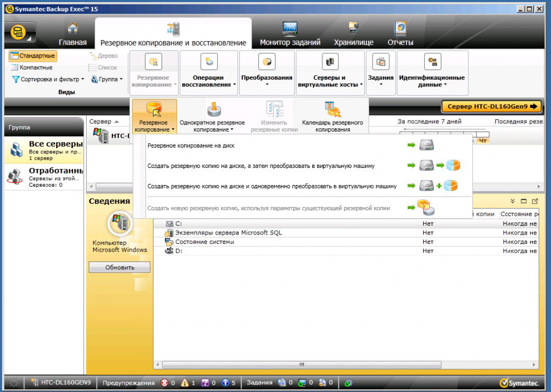Click Однократное резервное копирование icon
Viewport: 551px width, 392px height.
coord(213,109)
